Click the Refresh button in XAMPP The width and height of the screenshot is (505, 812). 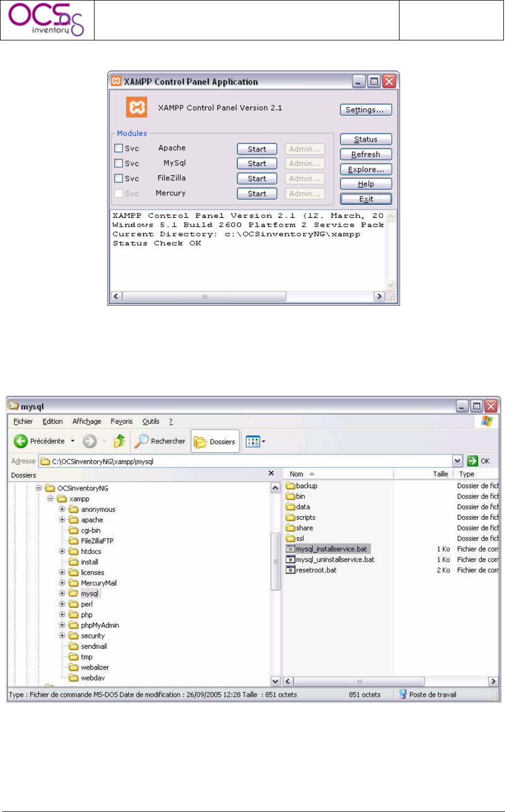(366, 155)
